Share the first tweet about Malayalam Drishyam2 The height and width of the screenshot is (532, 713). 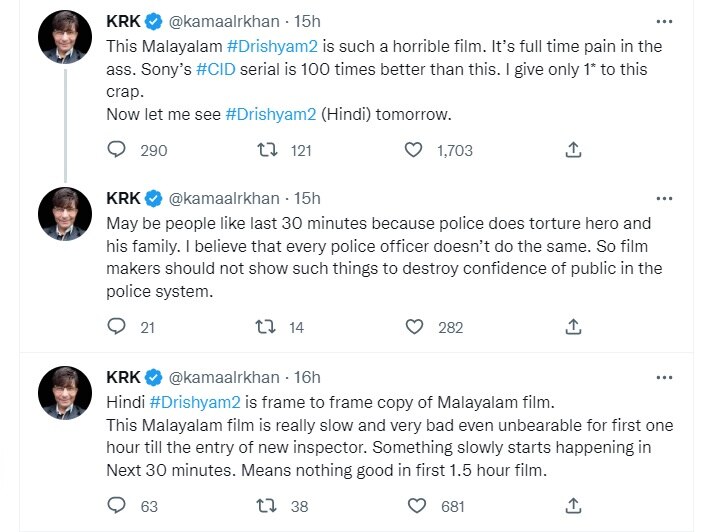coord(573,150)
